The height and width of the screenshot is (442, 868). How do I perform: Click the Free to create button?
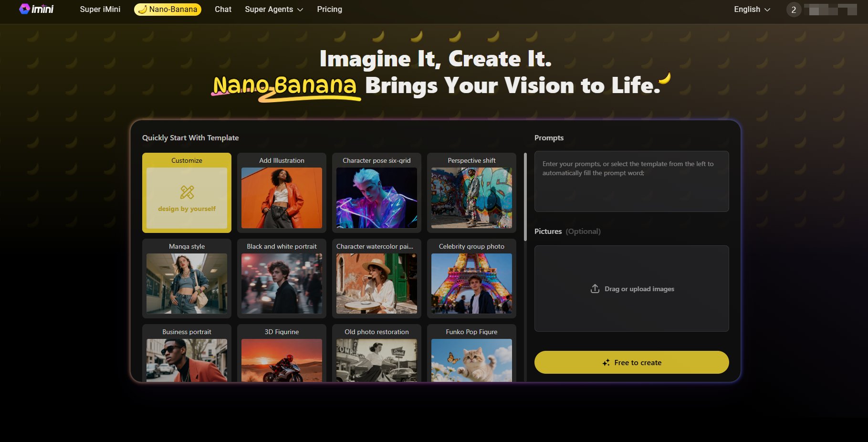coord(631,362)
